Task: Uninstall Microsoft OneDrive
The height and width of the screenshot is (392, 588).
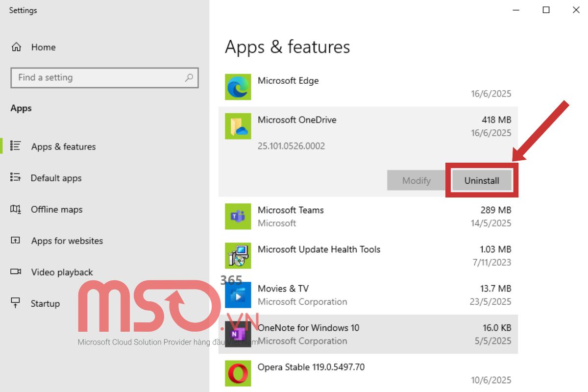Action: [482, 180]
